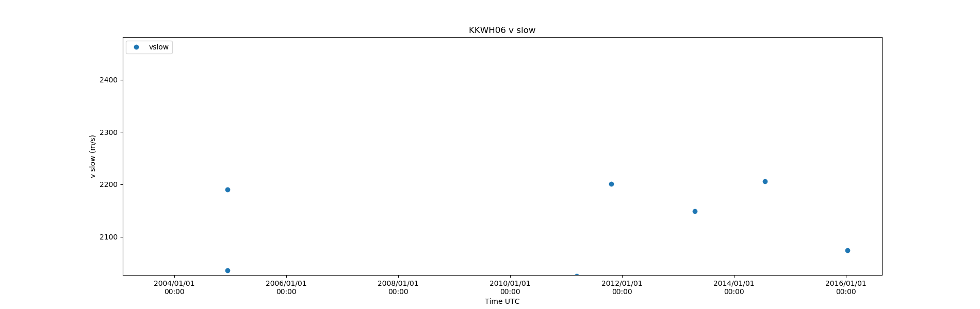
Task: Click the vslow legend entry
Action: pyautogui.click(x=149, y=47)
